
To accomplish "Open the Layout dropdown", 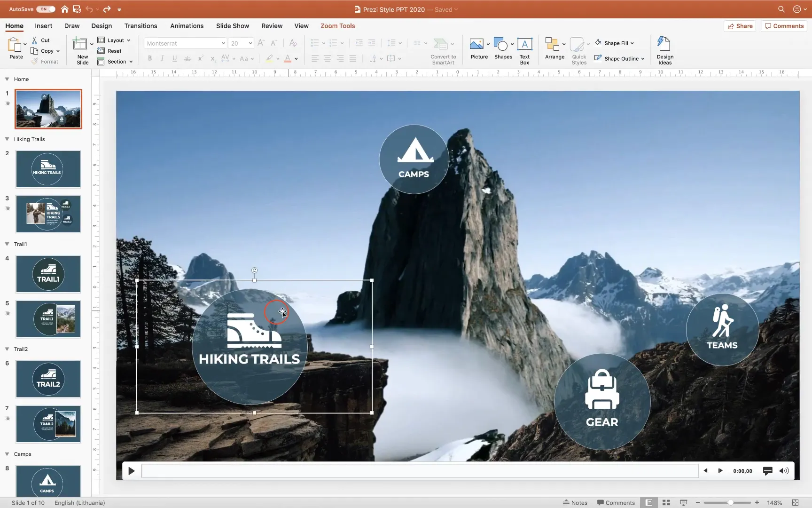I will click(114, 40).
